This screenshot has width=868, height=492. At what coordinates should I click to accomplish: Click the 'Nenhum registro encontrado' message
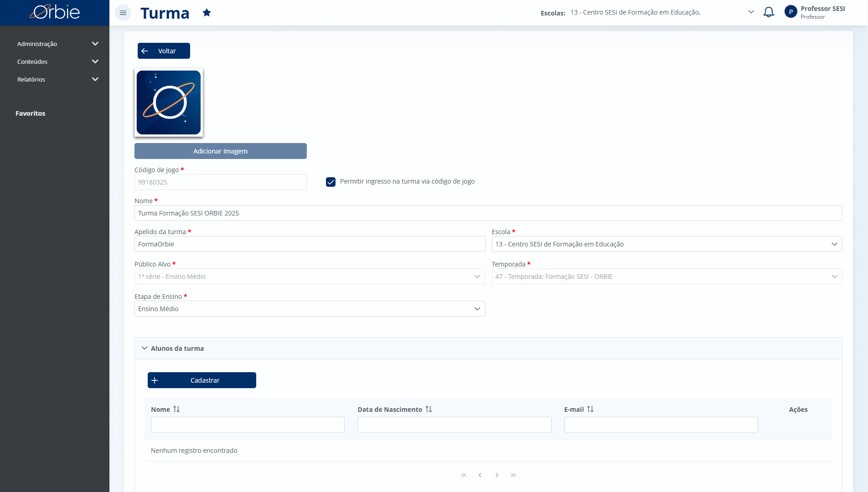(194, 451)
